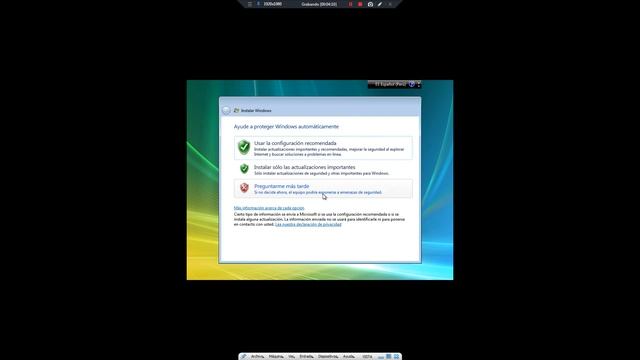Click the Windows flag icon in title
Viewport: 640px width, 360px height.
point(236,111)
